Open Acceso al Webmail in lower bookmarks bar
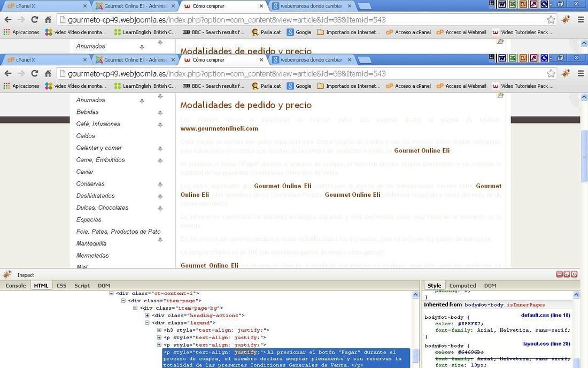Image resolution: width=588 pixels, height=368 pixels. coord(461,86)
